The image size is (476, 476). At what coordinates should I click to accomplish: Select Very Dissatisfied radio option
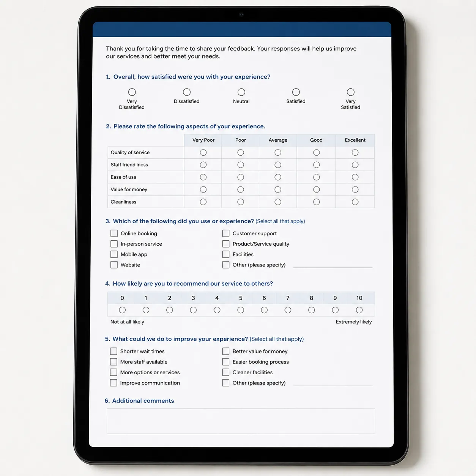coord(132,92)
